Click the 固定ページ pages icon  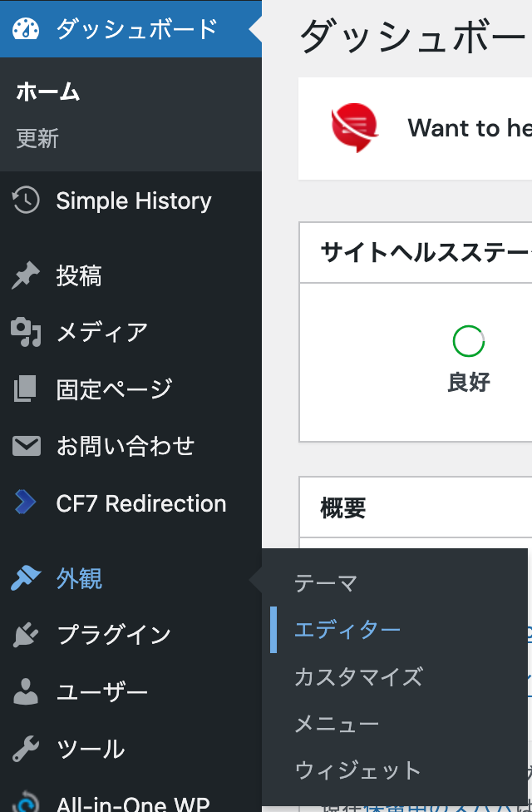[26, 389]
